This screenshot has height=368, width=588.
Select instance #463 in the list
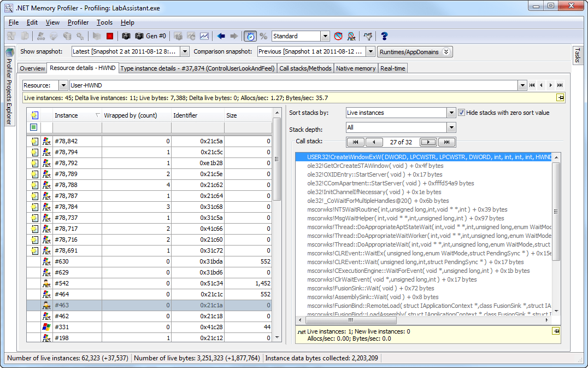(87, 306)
